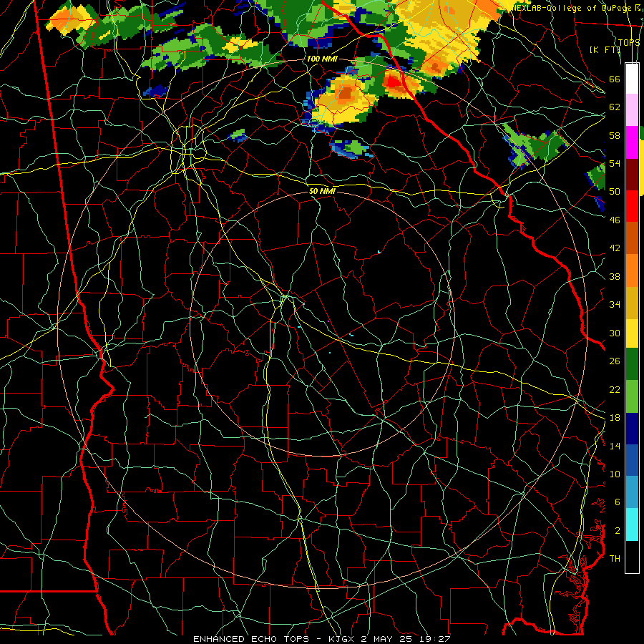The image size is (644, 644).
Task: Click the '14' legend value
Action: [x=615, y=446]
